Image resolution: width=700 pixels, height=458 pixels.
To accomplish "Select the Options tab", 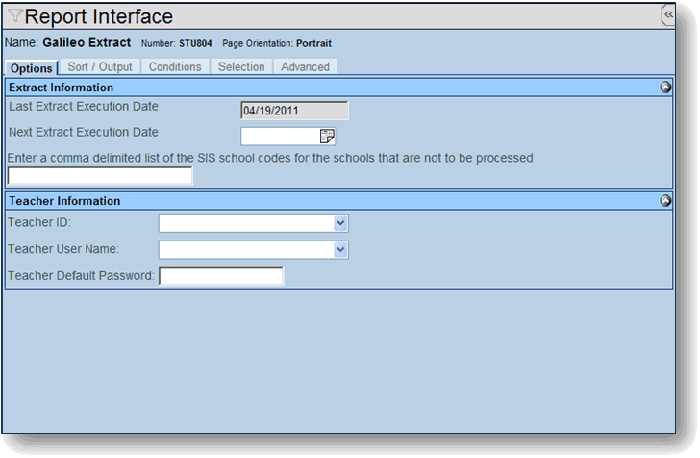I will (32, 68).
